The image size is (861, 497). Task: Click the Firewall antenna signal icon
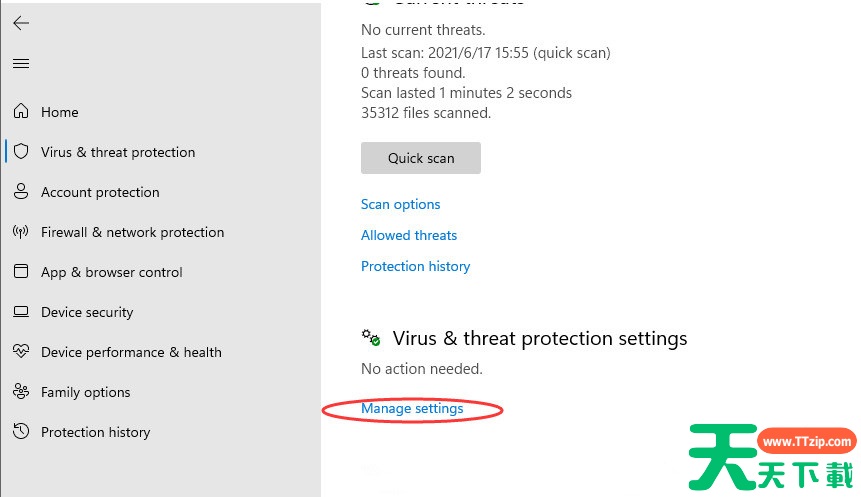click(21, 232)
